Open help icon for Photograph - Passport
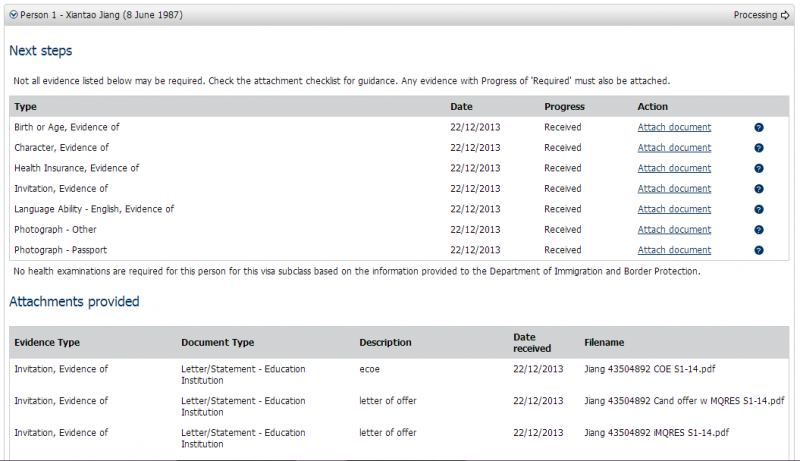 pos(759,250)
